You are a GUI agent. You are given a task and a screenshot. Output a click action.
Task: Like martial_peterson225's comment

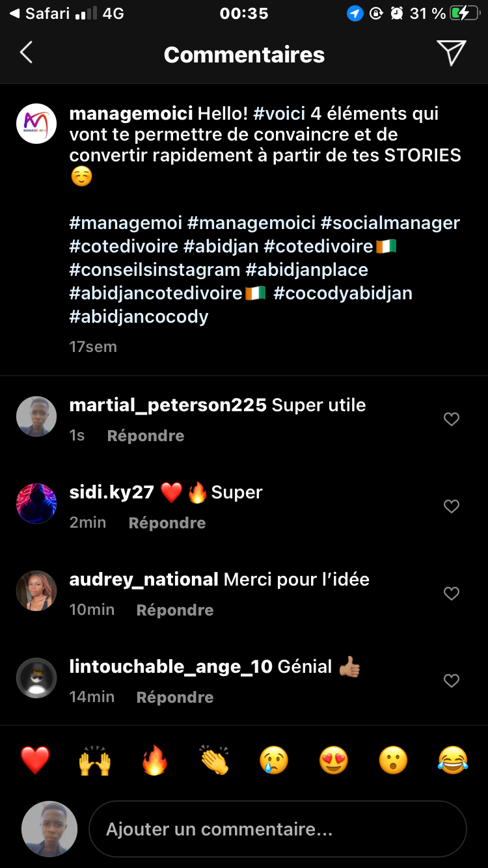pyautogui.click(x=452, y=420)
